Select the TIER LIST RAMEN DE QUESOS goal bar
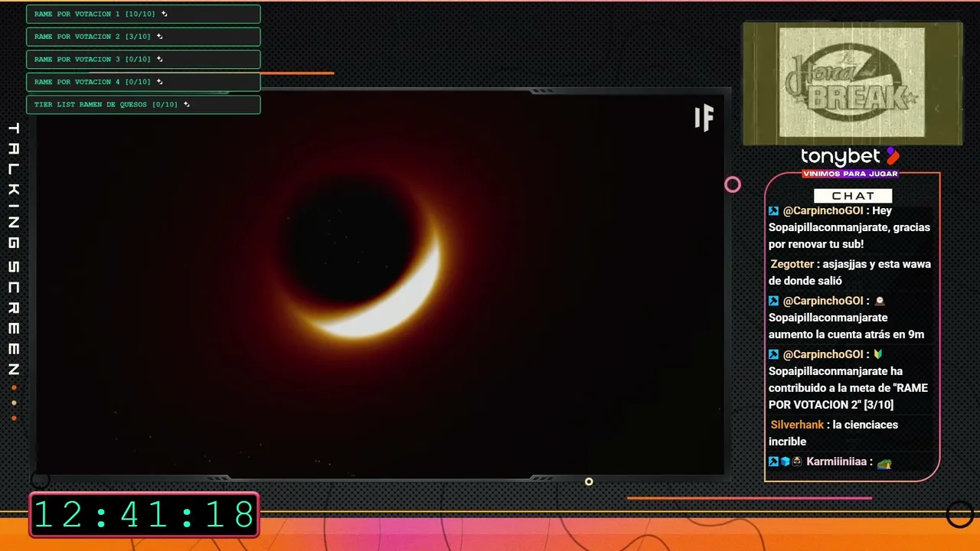 (143, 104)
